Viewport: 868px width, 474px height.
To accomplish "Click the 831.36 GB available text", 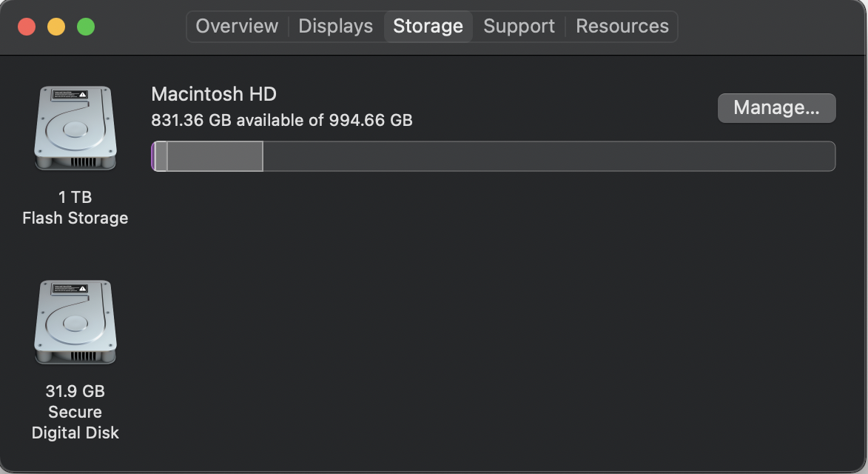I will (x=281, y=120).
